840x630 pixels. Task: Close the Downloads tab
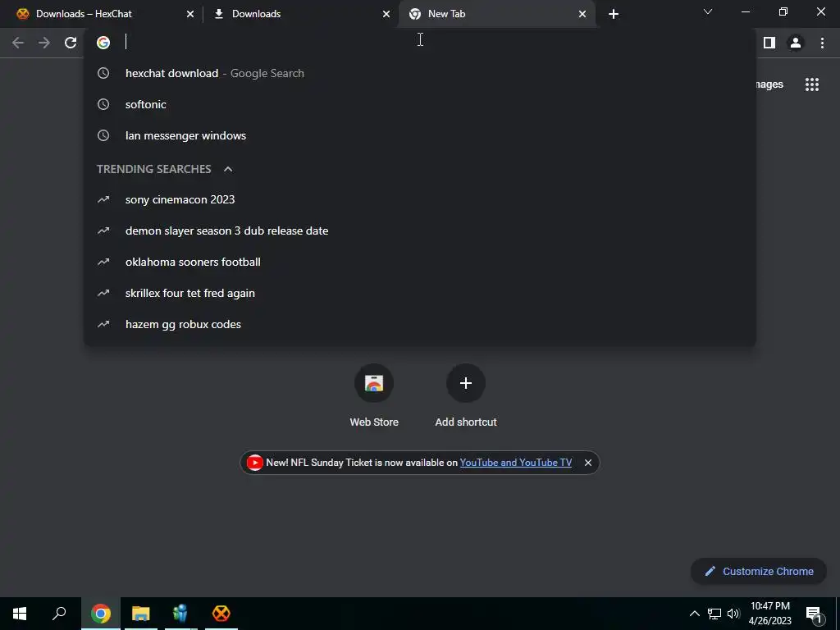pos(386,14)
